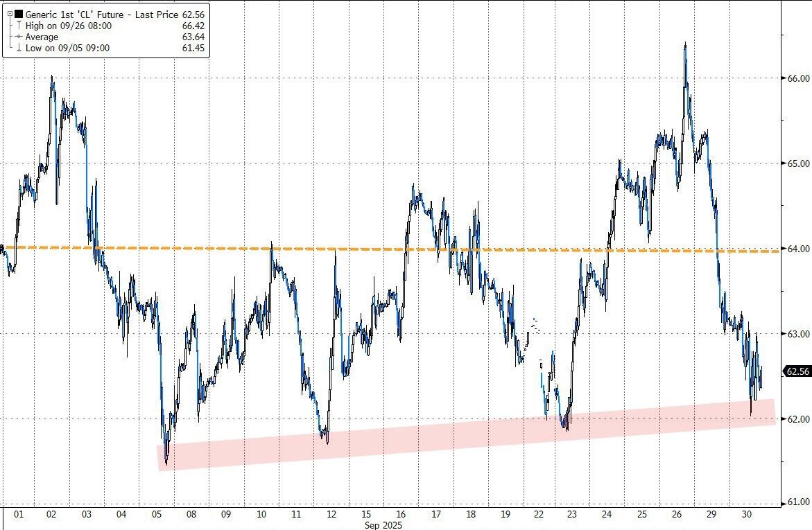This screenshot has width=812, height=530.
Task: Click the 63.64 average value in legend
Action: click(193, 37)
